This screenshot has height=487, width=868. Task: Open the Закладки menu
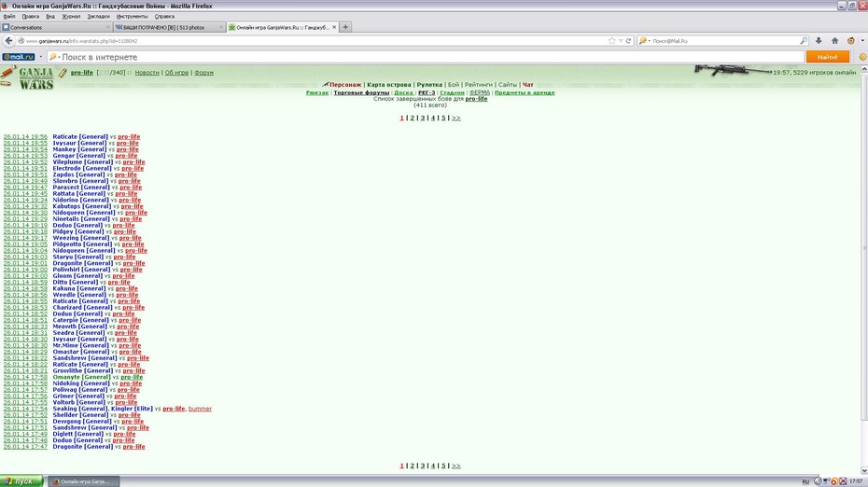coord(98,17)
